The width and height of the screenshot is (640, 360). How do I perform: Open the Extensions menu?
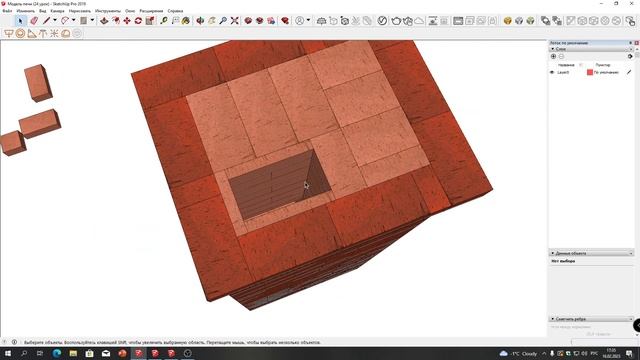point(151,11)
